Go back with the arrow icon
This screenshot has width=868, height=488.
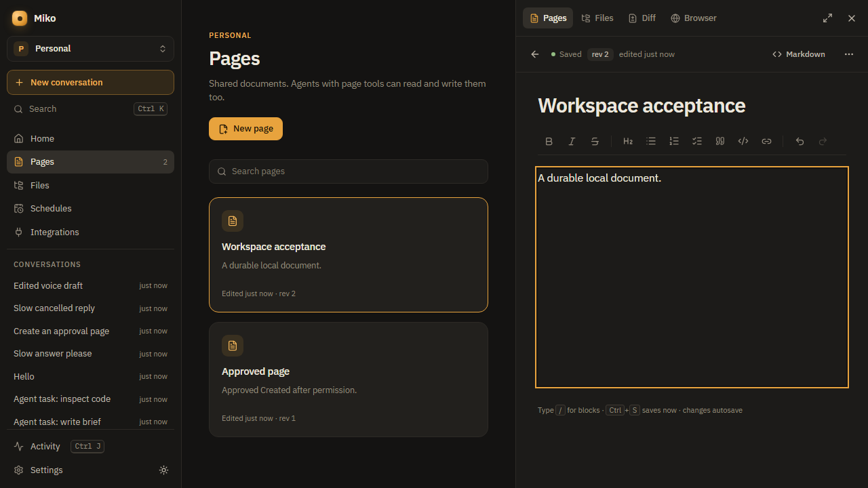coord(535,54)
